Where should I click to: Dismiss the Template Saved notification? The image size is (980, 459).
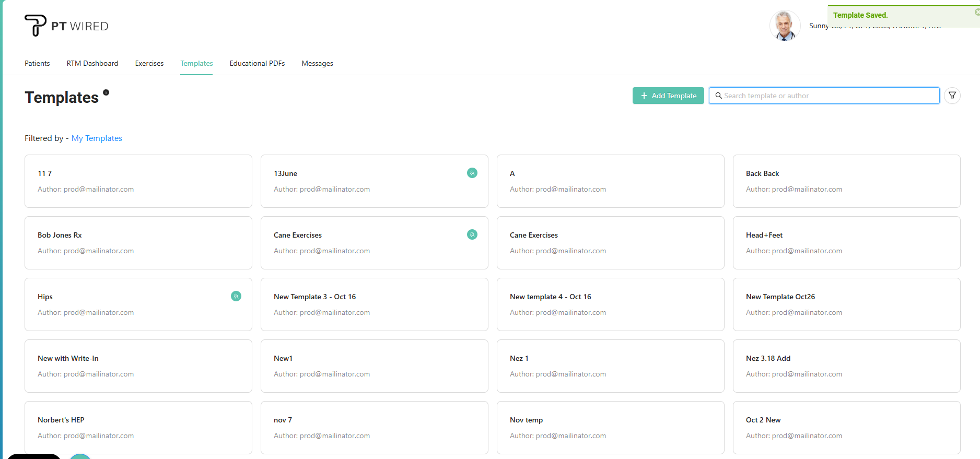click(x=977, y=12)
